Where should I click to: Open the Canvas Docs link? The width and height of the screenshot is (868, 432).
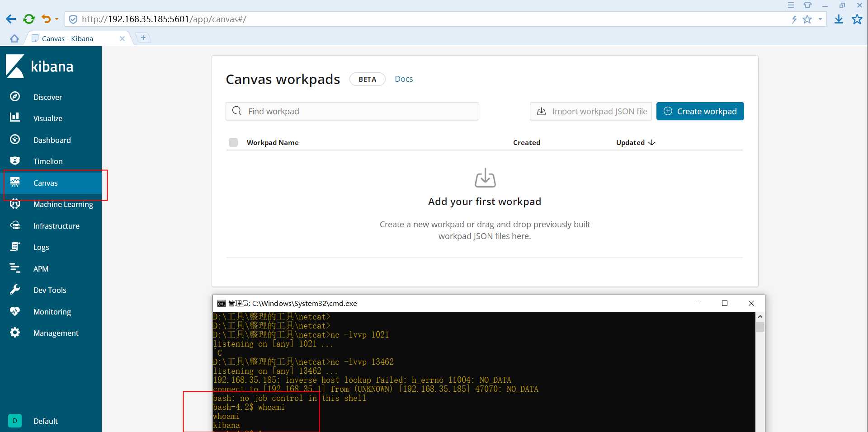[x=404, y=79]
